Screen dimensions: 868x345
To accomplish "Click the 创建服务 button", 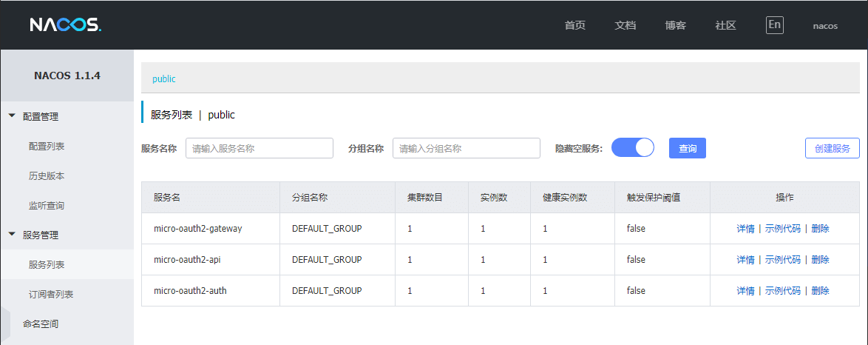I will pos(832,148).
